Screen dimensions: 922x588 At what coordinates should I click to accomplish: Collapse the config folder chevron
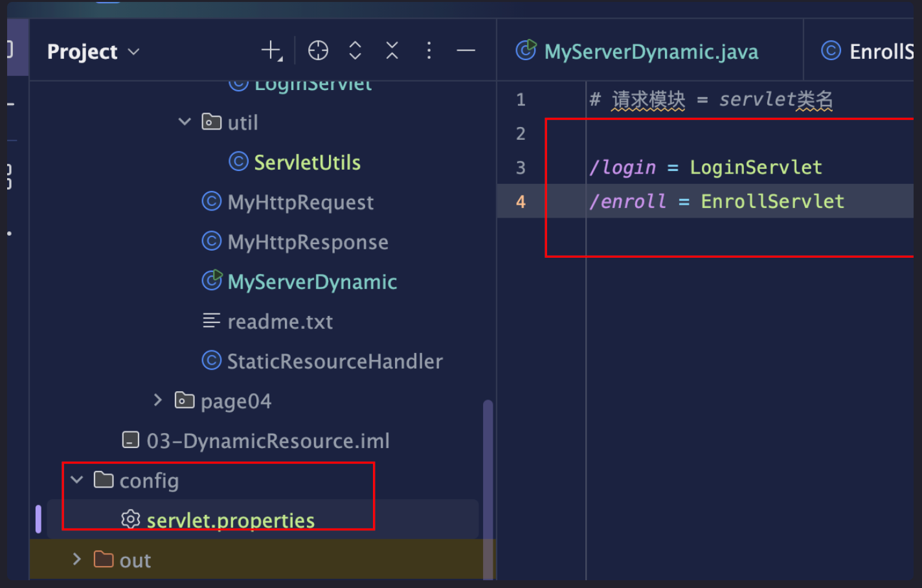click(x=77, y=480)
